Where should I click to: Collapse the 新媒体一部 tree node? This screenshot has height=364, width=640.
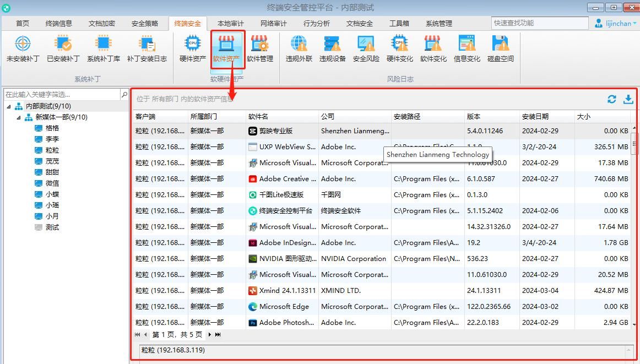click(x=19, y=117)
